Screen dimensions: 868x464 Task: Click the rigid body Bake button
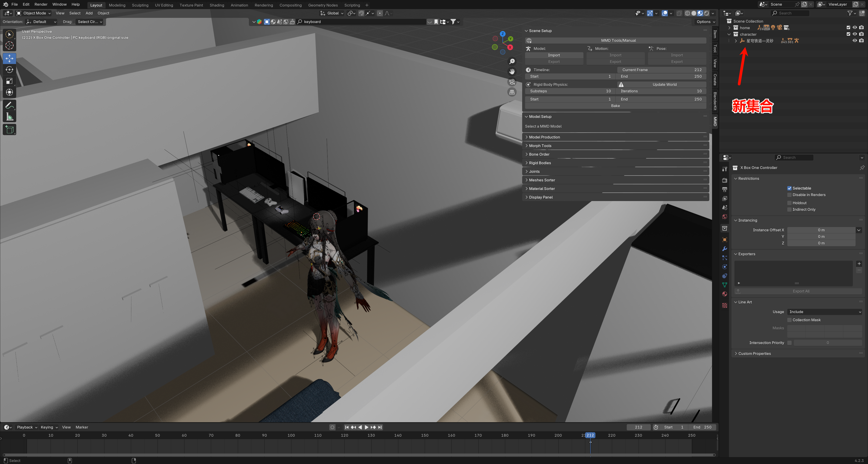coord(615,106)
